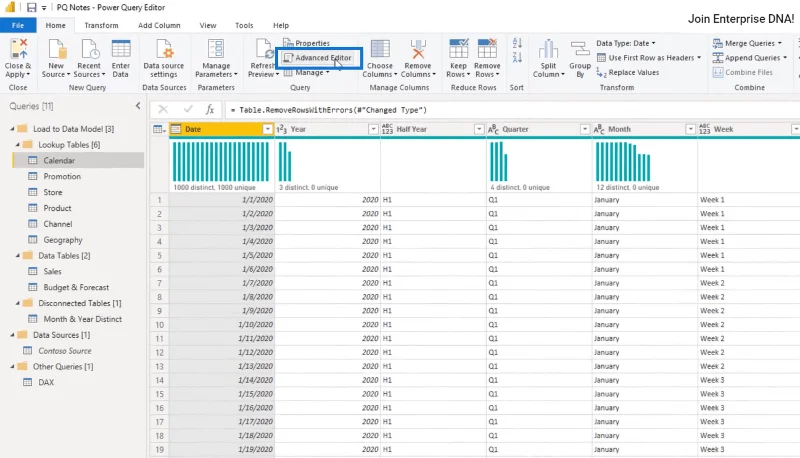Viewport: 800px width, 458px height.
Task: Open the Manage dropdown in Query group
Action: coord(307,73)
